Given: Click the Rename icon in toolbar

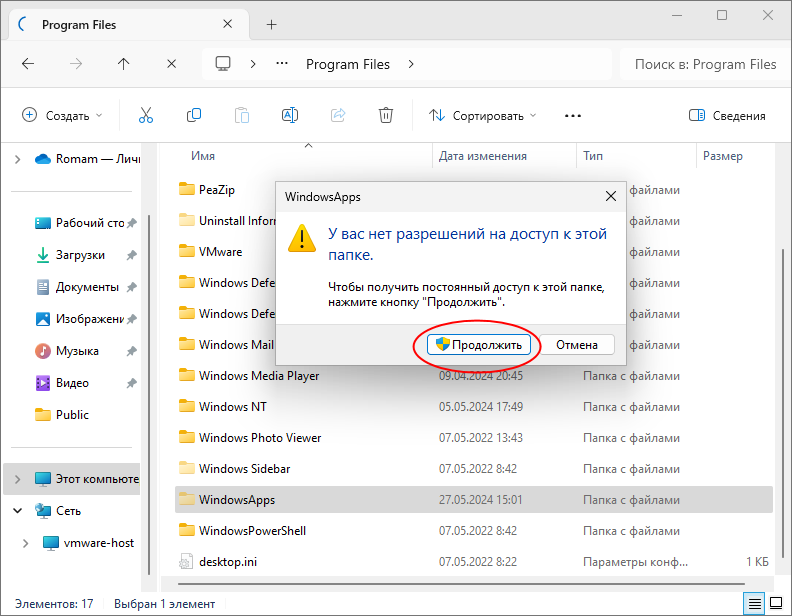Looking at the screenshot, I should (x=290, y=116).
